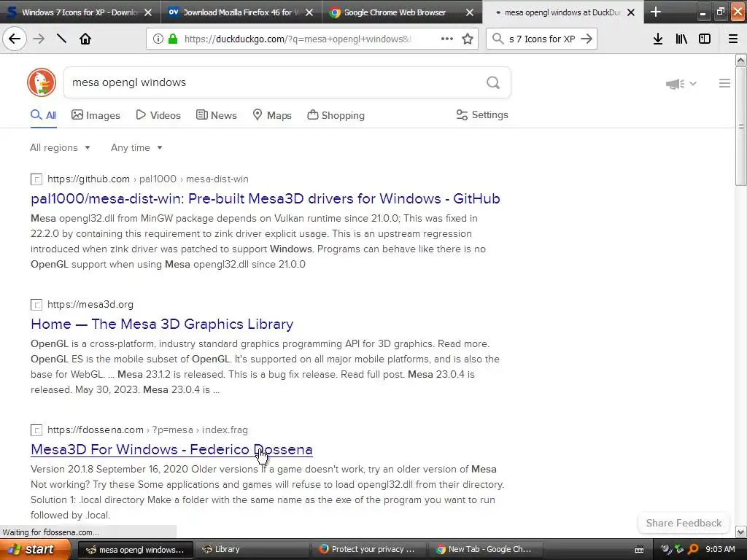The width and height of the screenshot is (747, 560).
Task: Switch to Windows 7 Icons for XP tab
Action: [80, 12]
